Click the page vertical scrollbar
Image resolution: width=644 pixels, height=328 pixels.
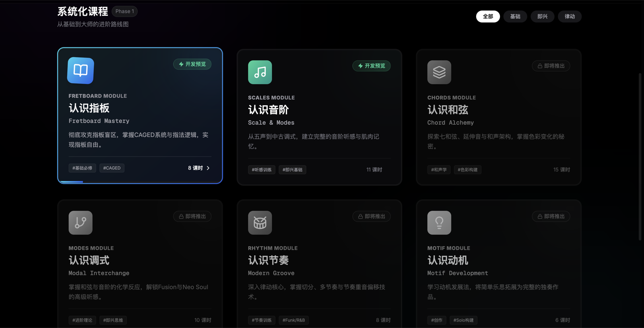640,157
